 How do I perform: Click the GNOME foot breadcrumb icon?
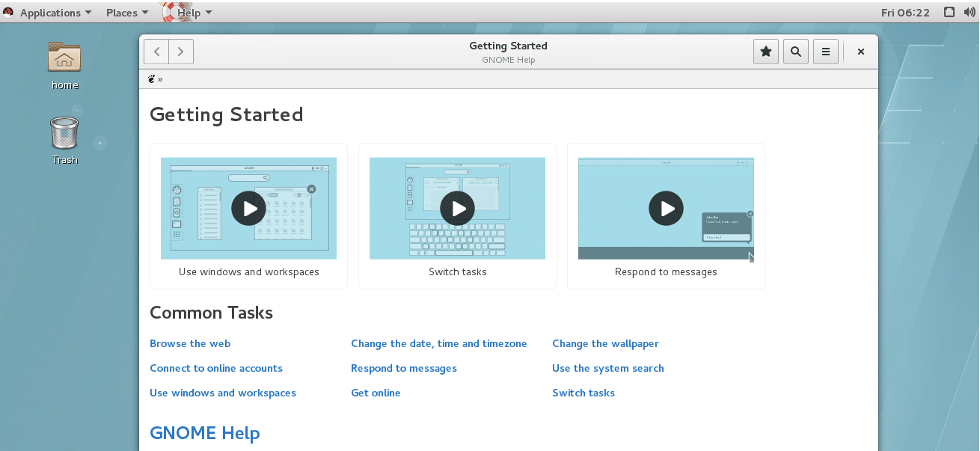(x=152, y=79)
